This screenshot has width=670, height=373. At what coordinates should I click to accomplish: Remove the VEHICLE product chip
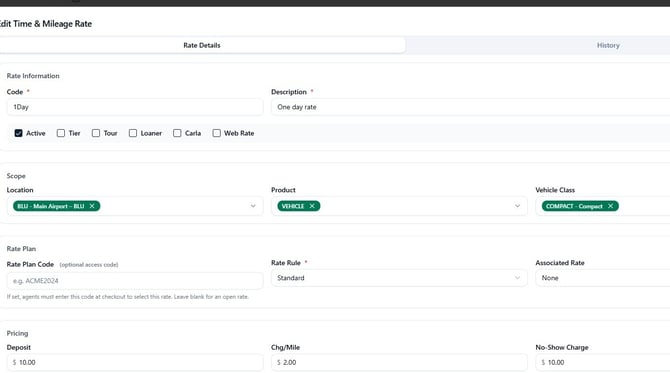click(312, 206)
